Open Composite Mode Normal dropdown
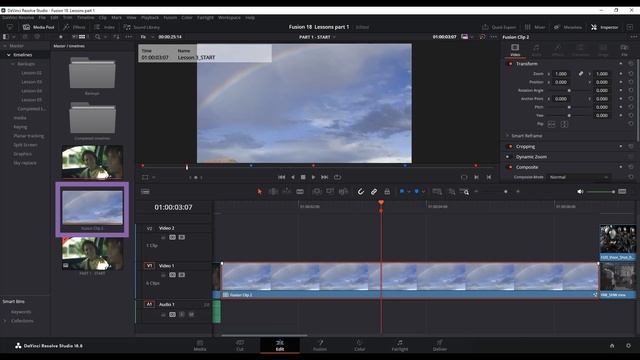Screen dimensions: 640x360 click(579, 177)
